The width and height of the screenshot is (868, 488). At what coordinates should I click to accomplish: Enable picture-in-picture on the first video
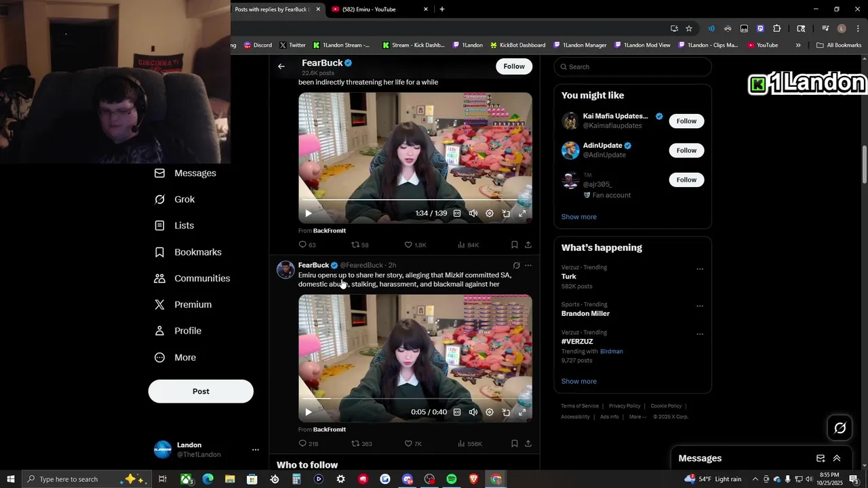coord(506,213)
